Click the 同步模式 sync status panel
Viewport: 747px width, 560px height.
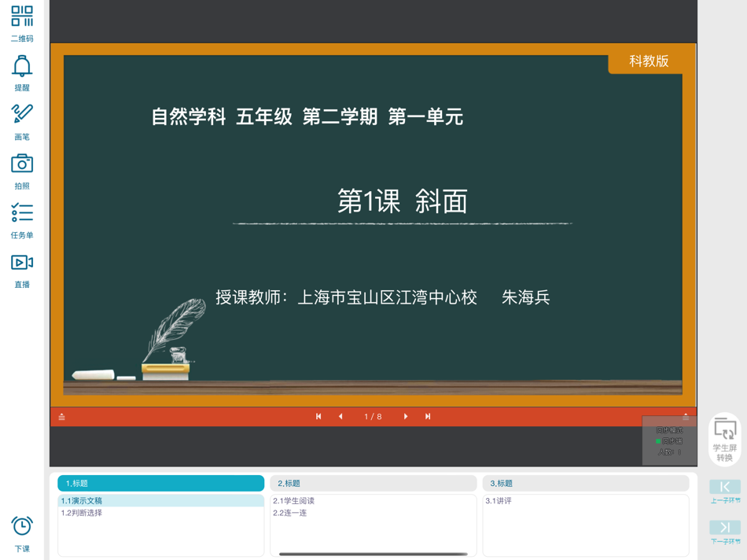tap(669, 441)
